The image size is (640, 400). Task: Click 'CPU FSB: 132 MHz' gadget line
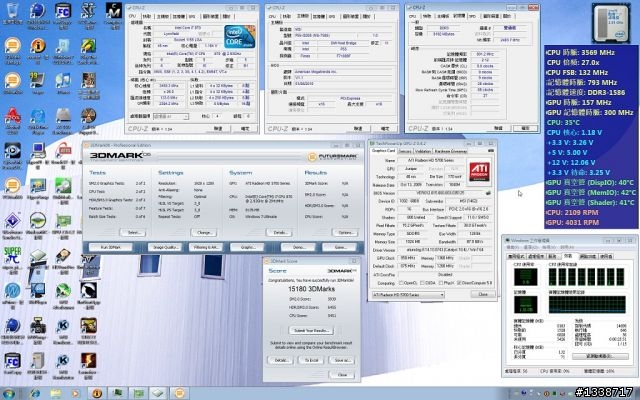577,72
